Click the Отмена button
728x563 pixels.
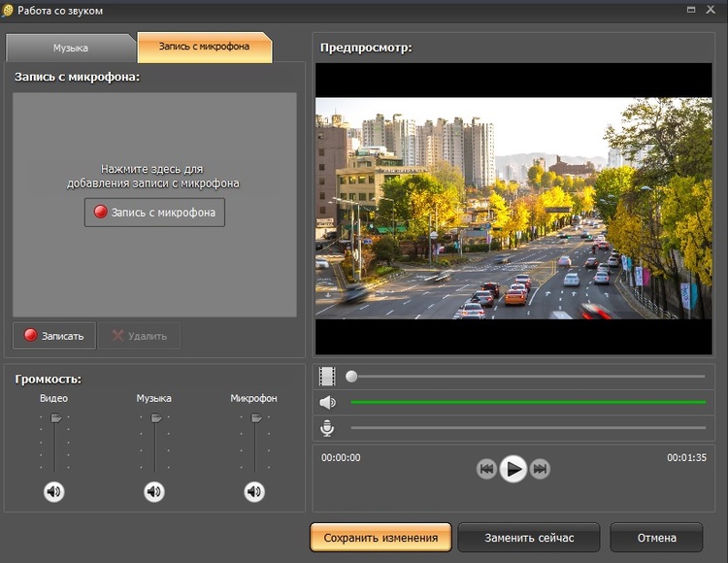click(656, 538)
